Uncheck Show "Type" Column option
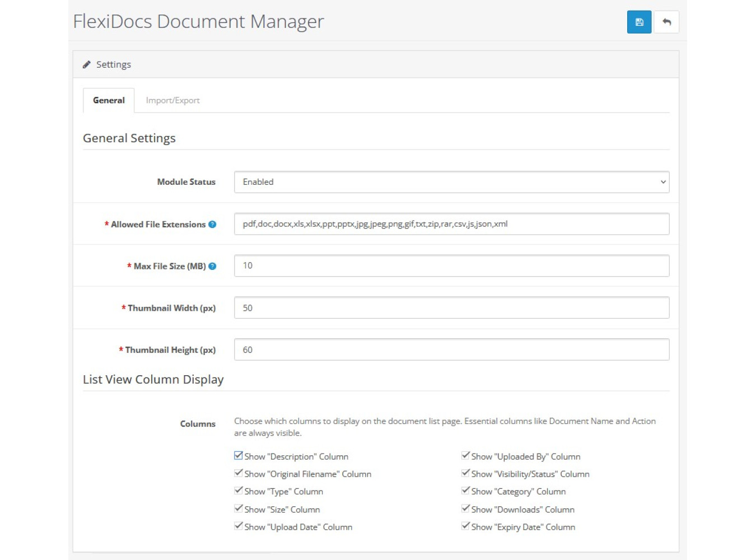The height and width of the screenshot is (560, 756). [x=239, y=491]
